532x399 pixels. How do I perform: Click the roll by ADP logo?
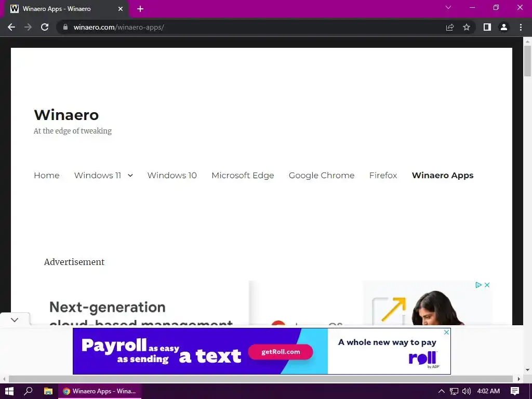pos(423,360)
